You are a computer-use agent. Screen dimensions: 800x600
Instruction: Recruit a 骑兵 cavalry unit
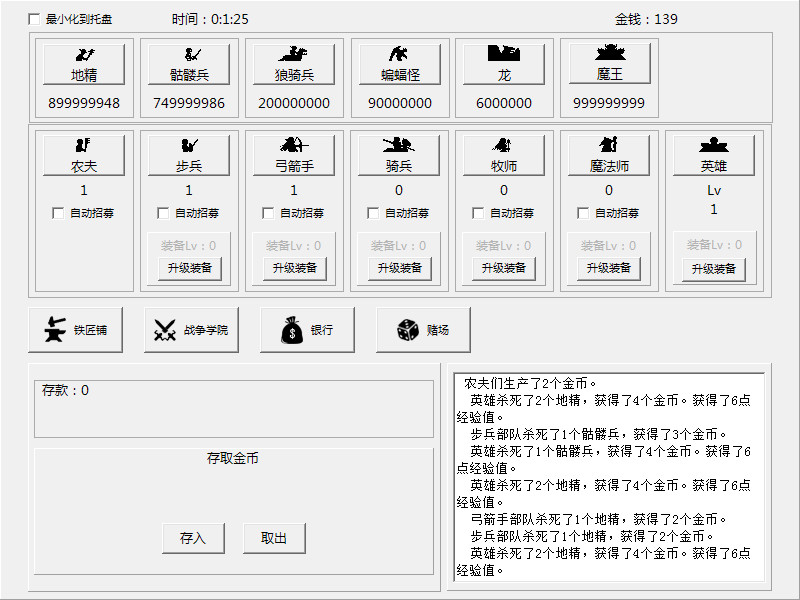click(399, 156)
